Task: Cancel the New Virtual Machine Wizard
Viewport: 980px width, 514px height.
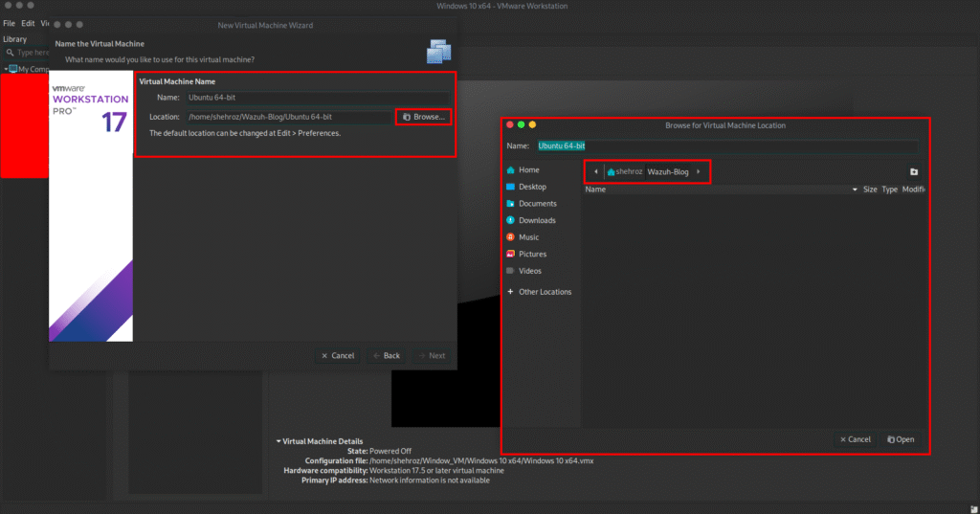Action: pyautogui.click(x=338, y=356)
